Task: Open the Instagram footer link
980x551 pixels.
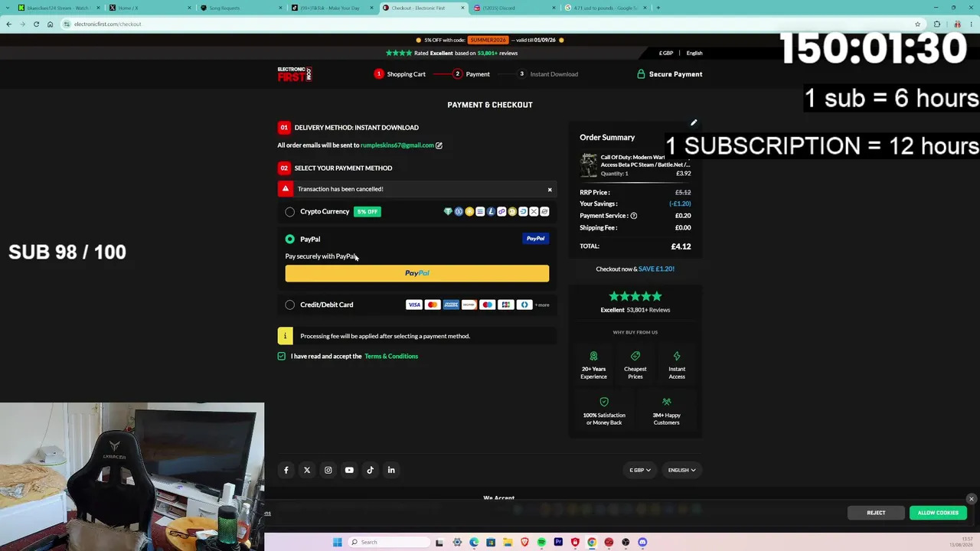Action: [328, 470]
